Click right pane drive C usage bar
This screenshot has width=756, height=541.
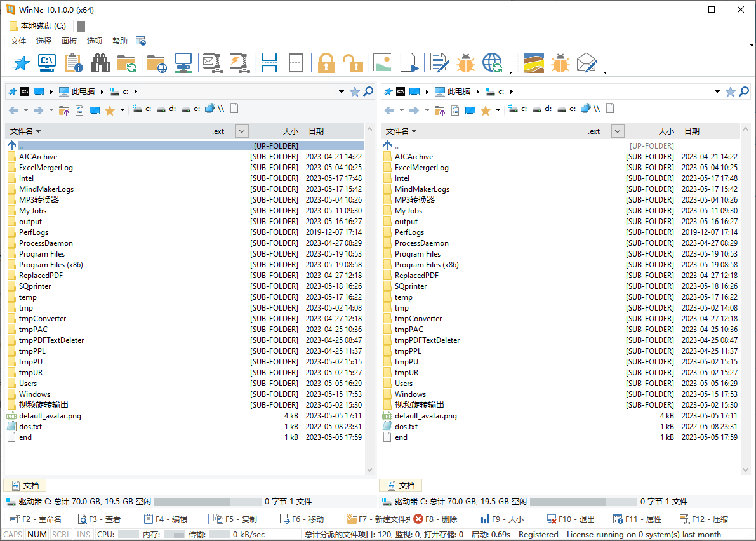(x=583, y=502)
